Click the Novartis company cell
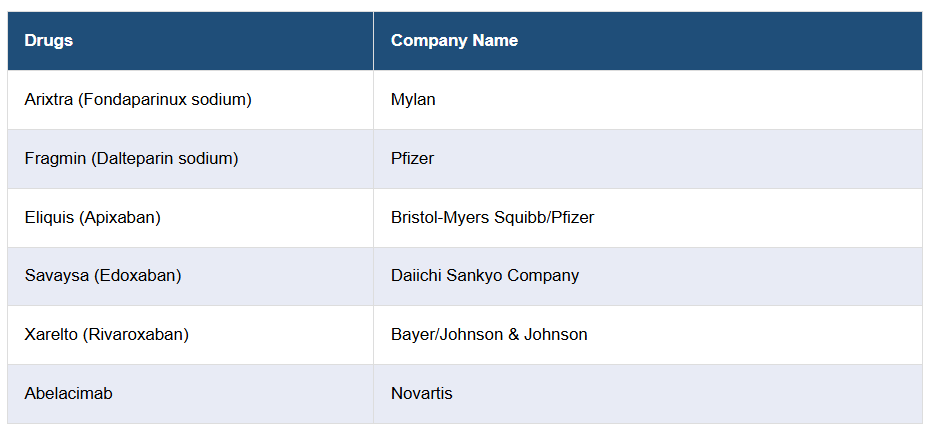 (421, 394)
